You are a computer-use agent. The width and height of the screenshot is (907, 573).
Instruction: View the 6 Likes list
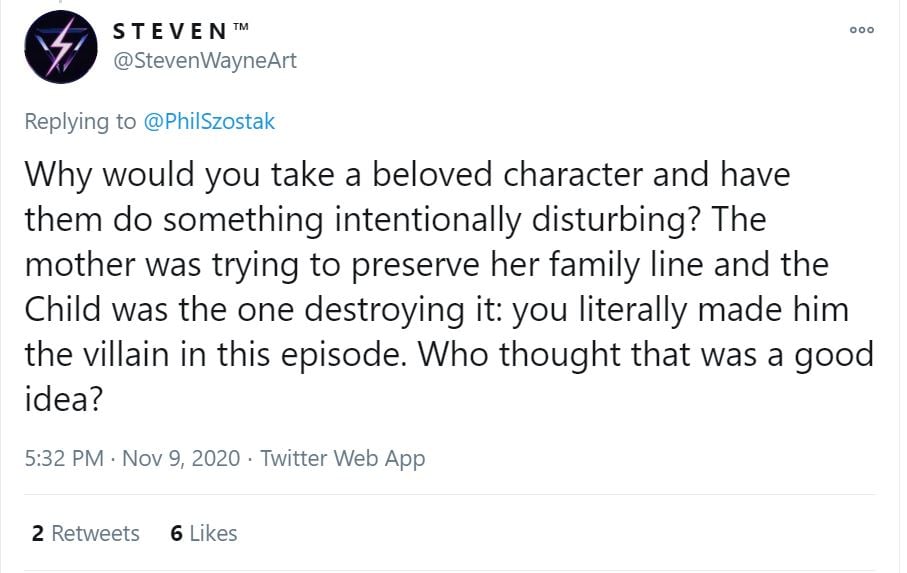tap(204, 533)
